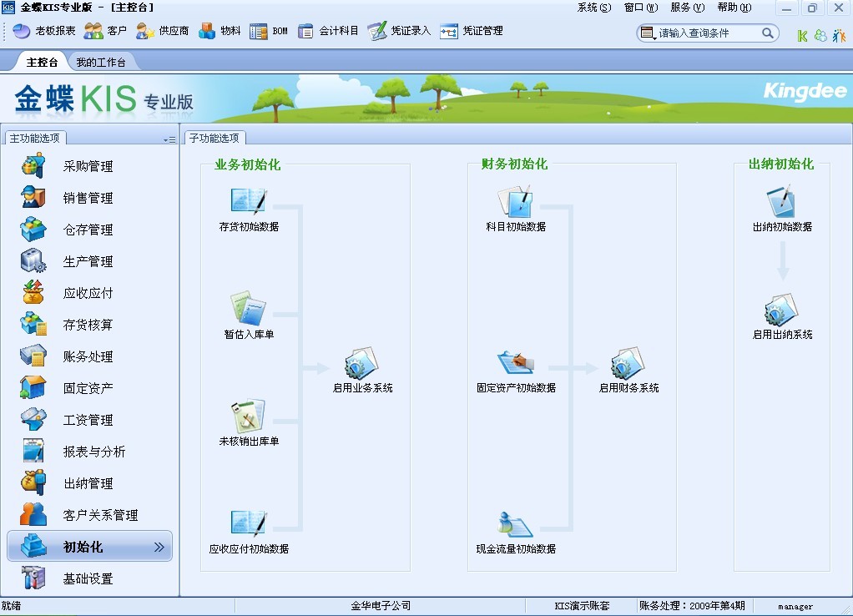Image resolution: width=853 pixels, height=616 pixels.
Task: Open the 服务(V) menu
Action: [x=688, y=8]
